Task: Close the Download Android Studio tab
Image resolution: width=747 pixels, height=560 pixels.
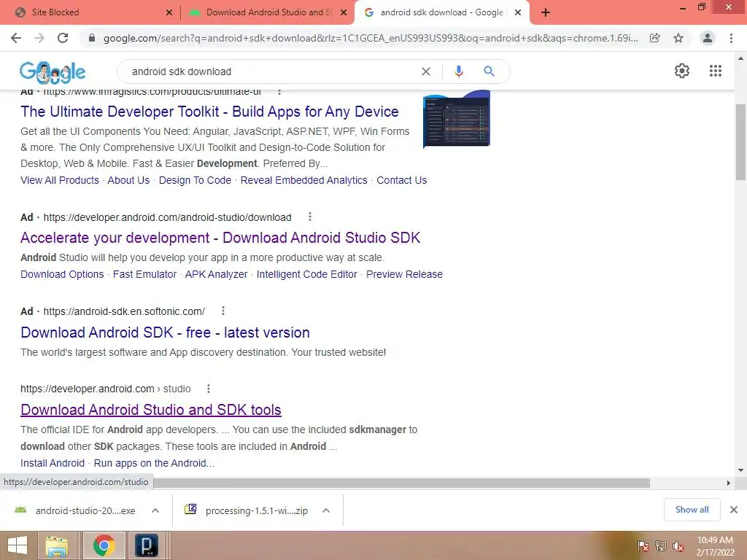Action: coord(344,12)
